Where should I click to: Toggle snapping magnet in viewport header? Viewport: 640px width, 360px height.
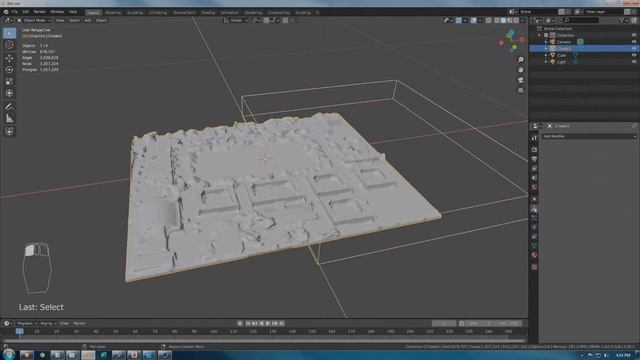(x=267, y=20)
